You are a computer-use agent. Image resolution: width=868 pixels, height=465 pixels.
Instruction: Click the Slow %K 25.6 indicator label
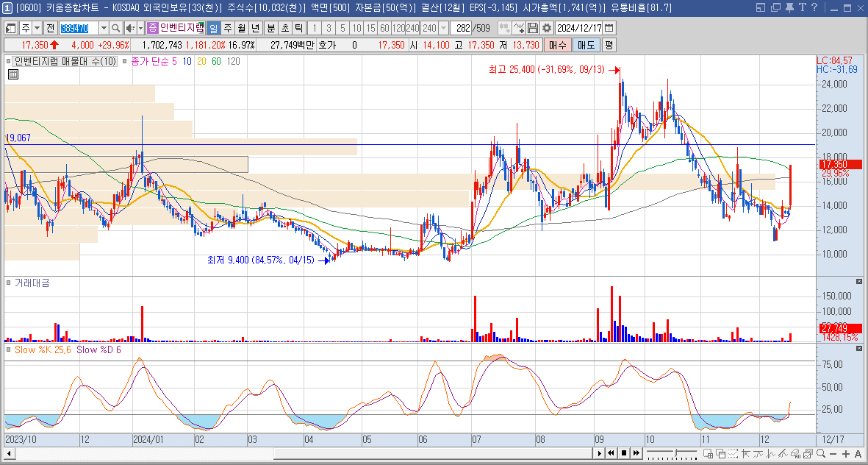(x=43, y=349)
